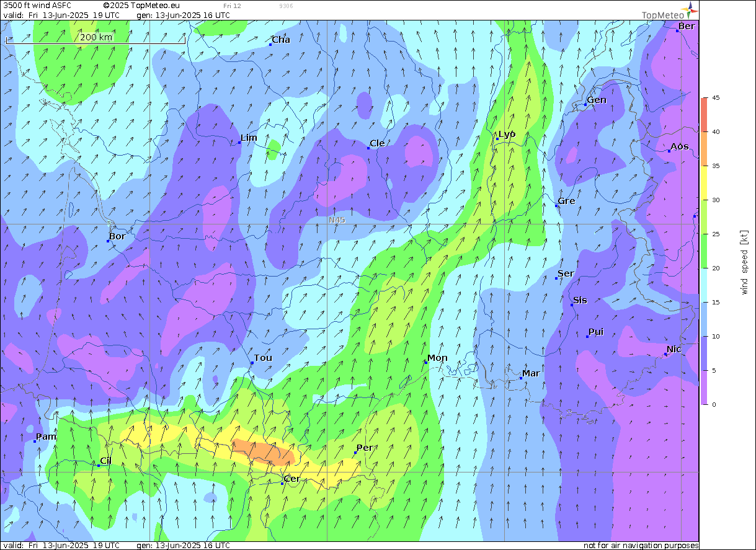Select the 'Gre' city label
Viewport: 756px width, 550px height.
566,201
